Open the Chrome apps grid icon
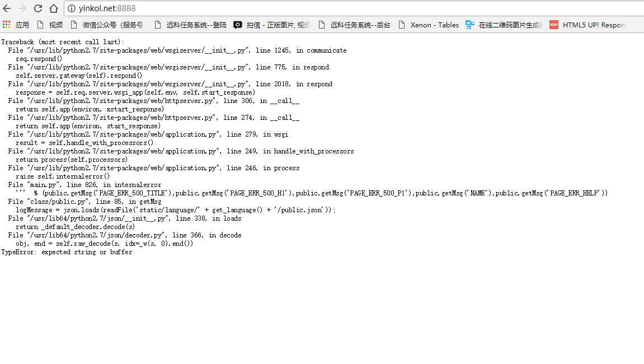This screenshot has height=364, width=644. click(6, 24)
